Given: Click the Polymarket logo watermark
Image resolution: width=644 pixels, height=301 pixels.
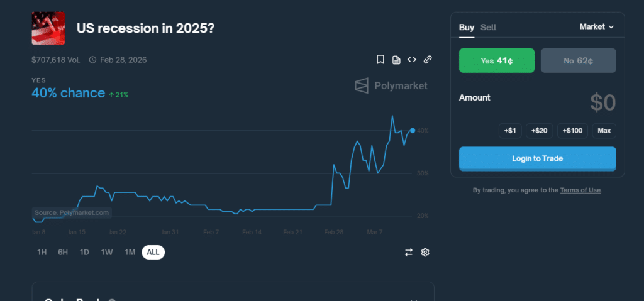Looking at the screenshot, I should pyautogui.click(x=391, y=85).
